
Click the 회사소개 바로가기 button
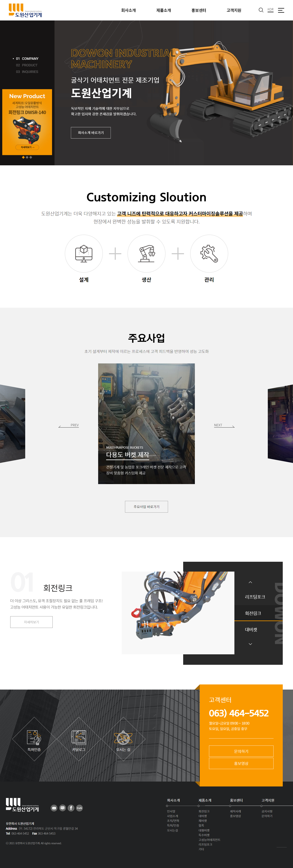click(91, 133)
